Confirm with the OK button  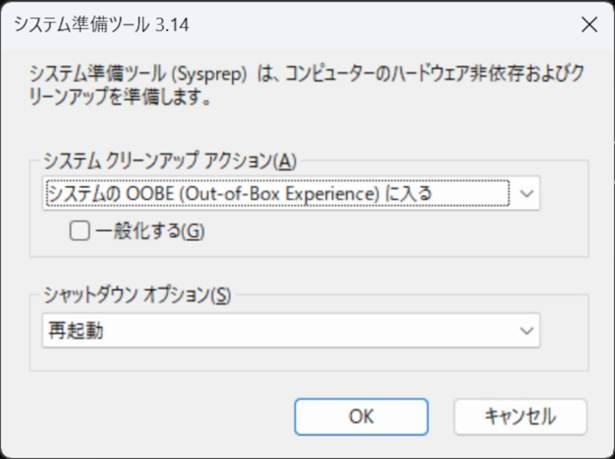[x=361, y=417]
